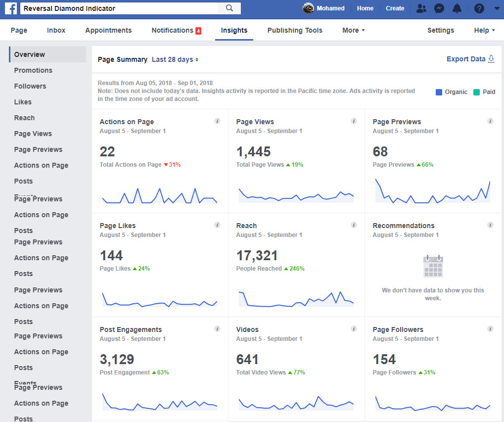Click the 1,445 Total Page Views value
This screenshot has width=504, height=422.
click(x=254, y=152)
